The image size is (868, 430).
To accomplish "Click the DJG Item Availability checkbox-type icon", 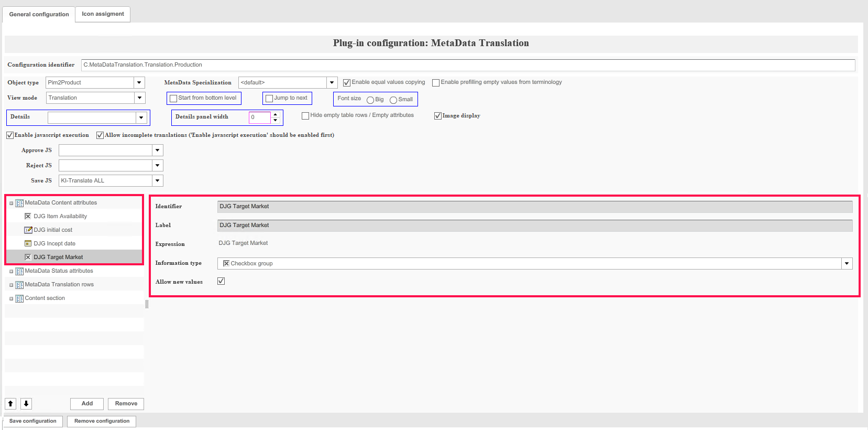I will point(28,216).
